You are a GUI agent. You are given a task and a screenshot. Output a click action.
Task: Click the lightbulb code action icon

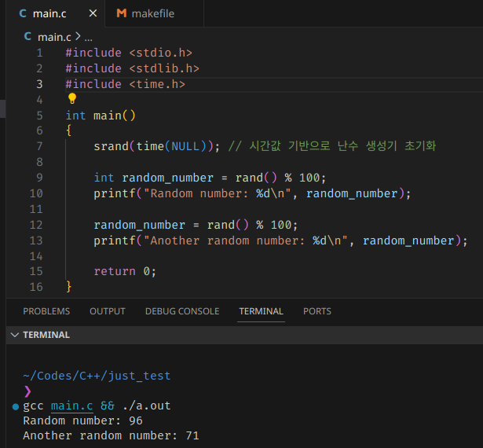pos(71,99)
